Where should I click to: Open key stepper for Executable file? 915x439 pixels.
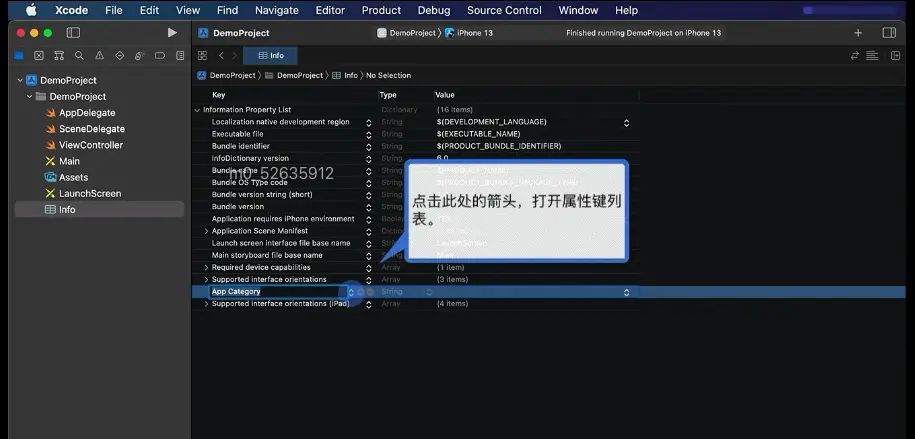(369, 134)
